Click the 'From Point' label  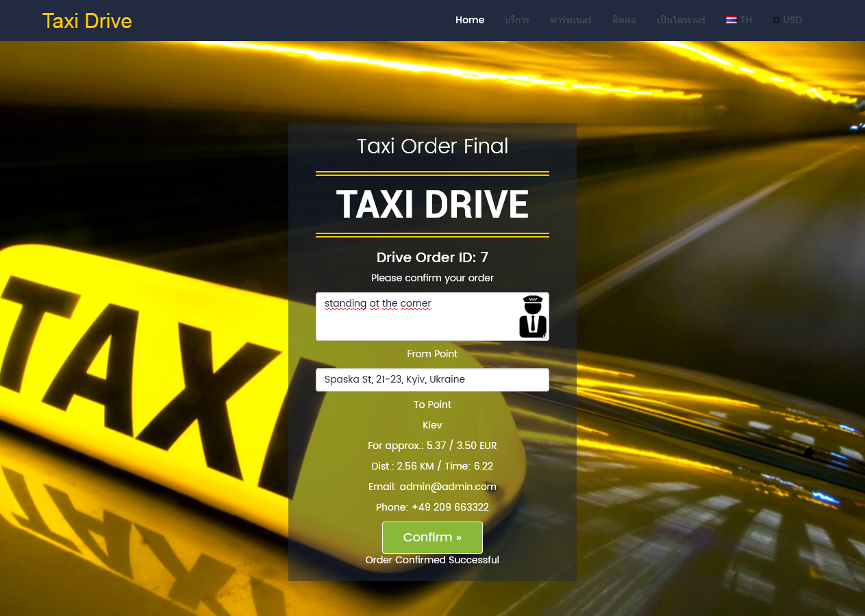[432, 354]
